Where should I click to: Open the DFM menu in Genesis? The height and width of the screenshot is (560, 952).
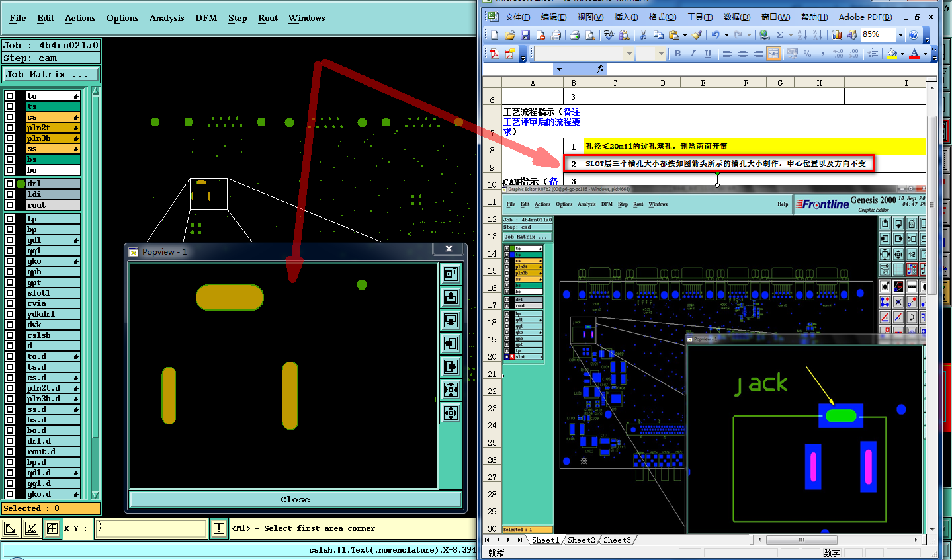[206, 18]
